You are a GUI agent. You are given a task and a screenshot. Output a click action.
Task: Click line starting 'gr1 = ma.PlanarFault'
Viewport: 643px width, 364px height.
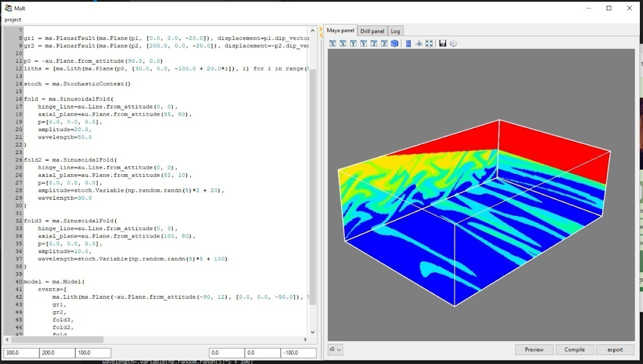(x=166, y=38)
